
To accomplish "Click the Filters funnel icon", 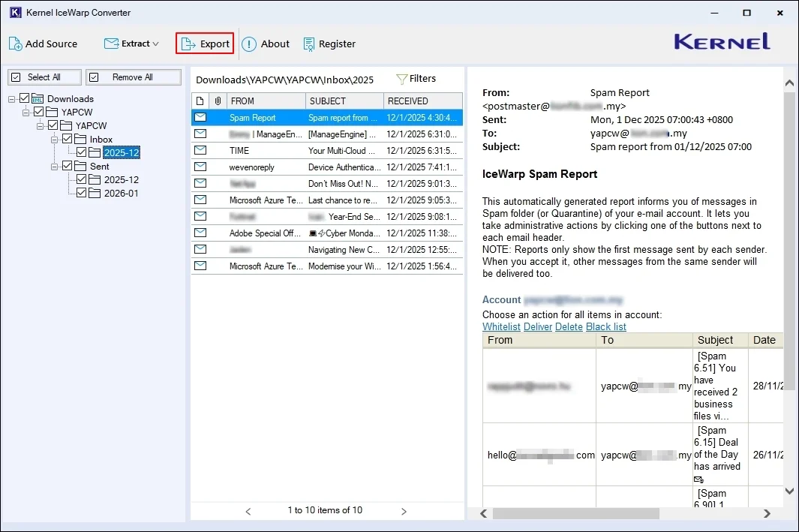I will (401, 79).
